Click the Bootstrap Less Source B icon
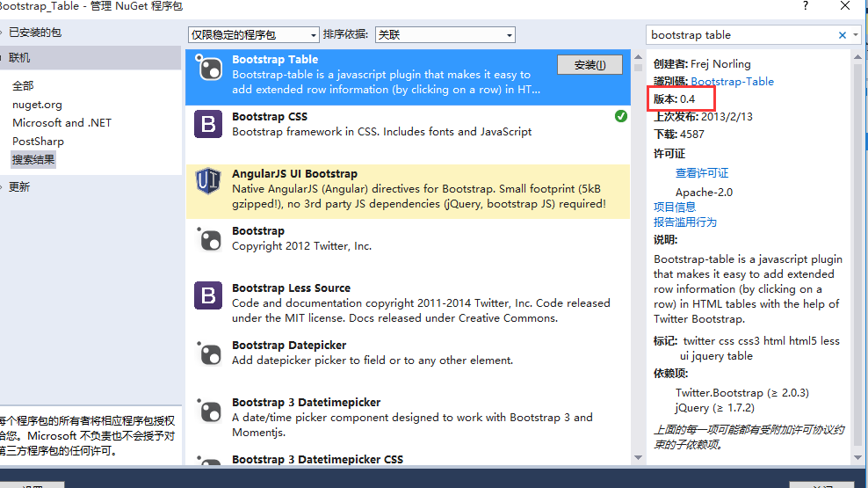Image resolution: width=868 pixels, height=488 pixels. coord(208,295)
